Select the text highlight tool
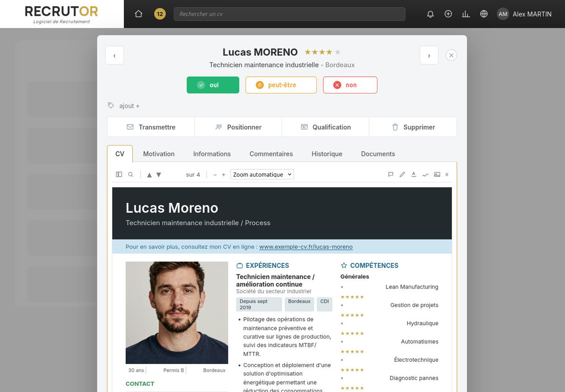This screenshot has height=392, width=565. tap(414, 174)
